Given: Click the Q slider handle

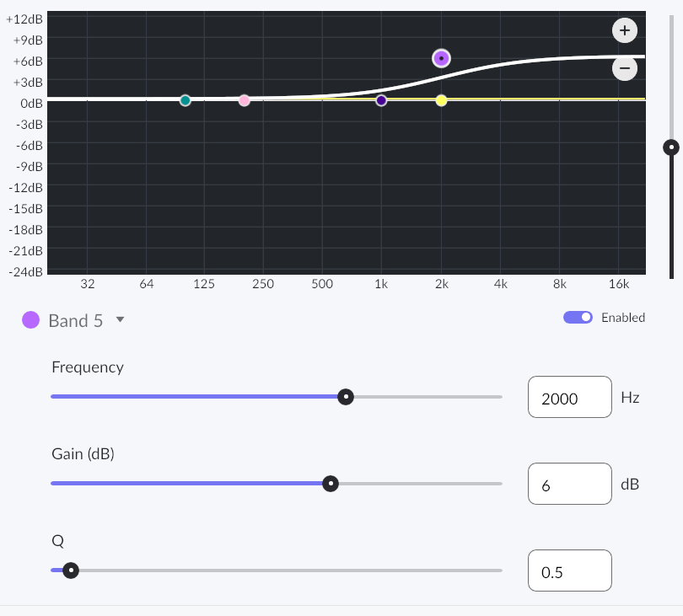Looking at the screenshot, I should click(x=71, y=570).
